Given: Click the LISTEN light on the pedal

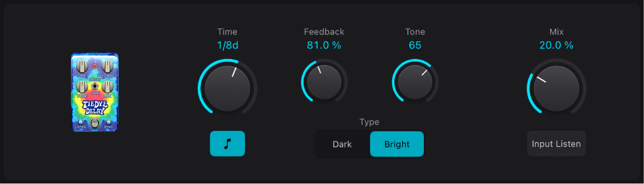Looking at the screenshot, I should (80, 121).
